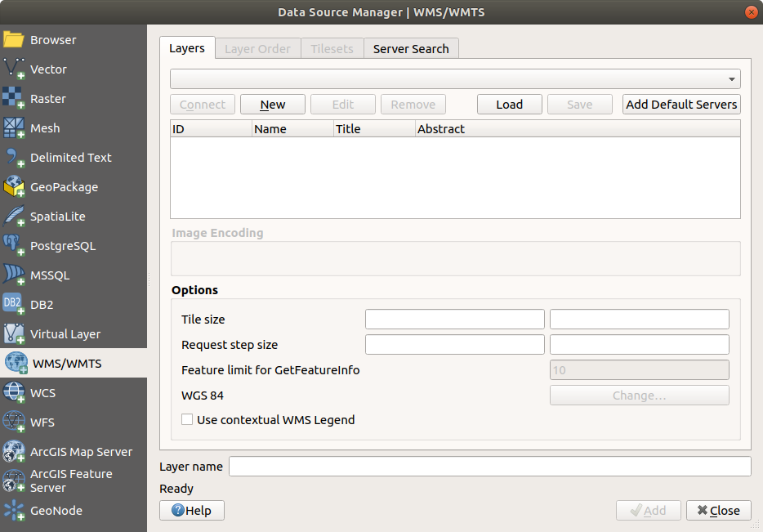Switch to the Server Search tab
The height and width of the screenshot is (532, 763).
point(411,48)
